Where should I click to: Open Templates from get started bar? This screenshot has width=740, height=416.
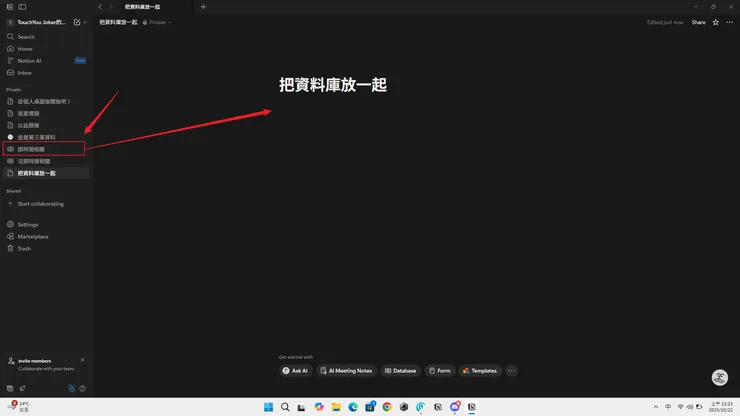[479, 371]
